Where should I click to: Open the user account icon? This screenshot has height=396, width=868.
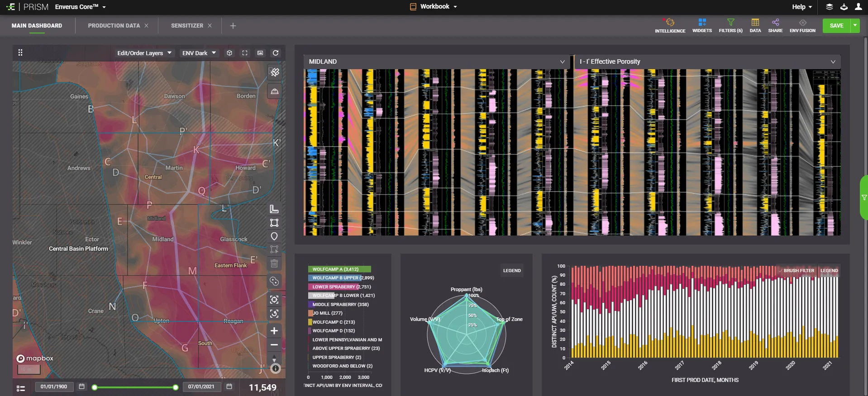(858, 7)
